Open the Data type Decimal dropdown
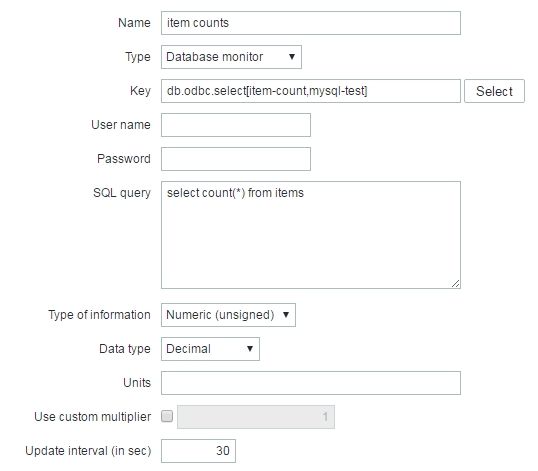Viewport: 538px width, 471px height. click(x=210, y=349)
